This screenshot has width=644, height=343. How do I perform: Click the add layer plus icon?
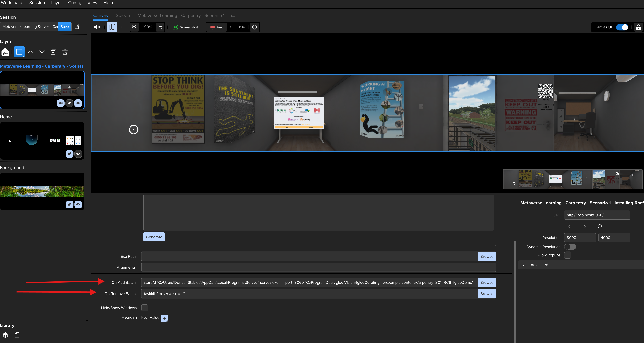(19, 52)
